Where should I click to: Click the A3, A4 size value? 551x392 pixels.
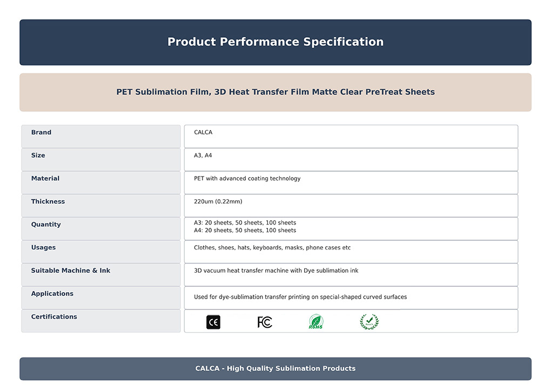coord(203,156)
